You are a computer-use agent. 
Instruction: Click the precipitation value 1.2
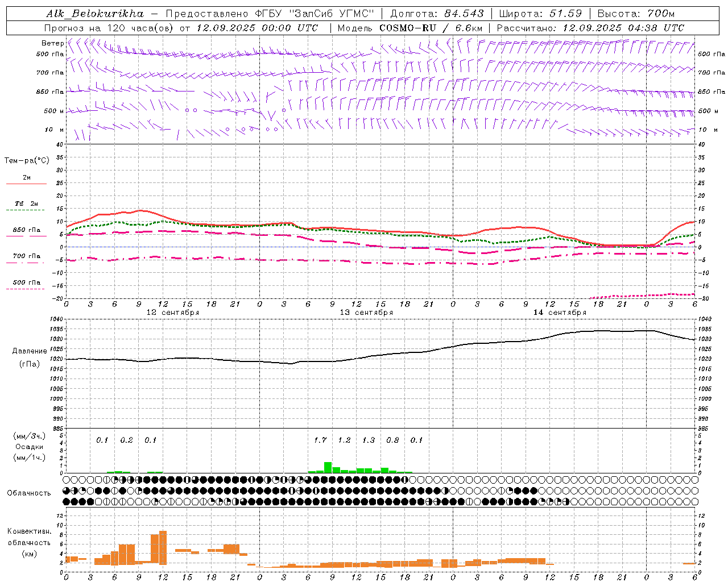pos(344,440)
